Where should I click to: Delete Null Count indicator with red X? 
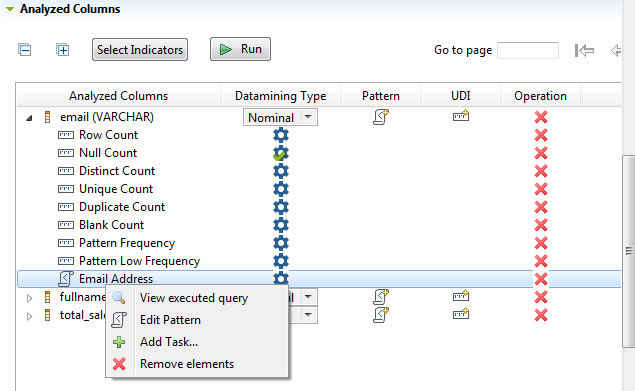coord(541,153)
